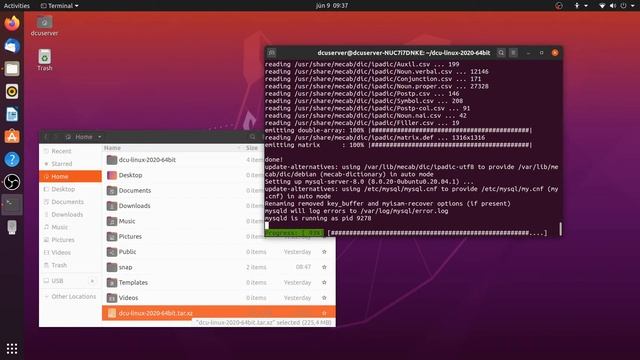640x360 pixels.
Task: Open the volume indicator in top bar
Action: click(x=613, y=6)
